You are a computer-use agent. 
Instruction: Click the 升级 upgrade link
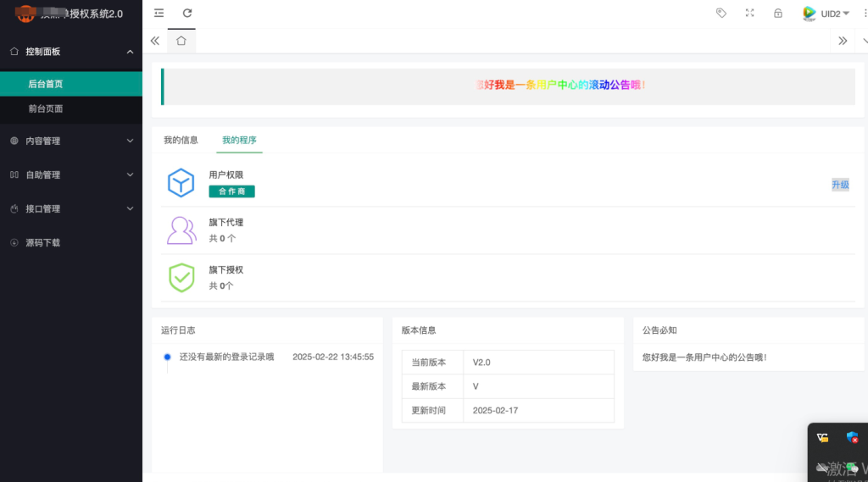click(840, 185)
